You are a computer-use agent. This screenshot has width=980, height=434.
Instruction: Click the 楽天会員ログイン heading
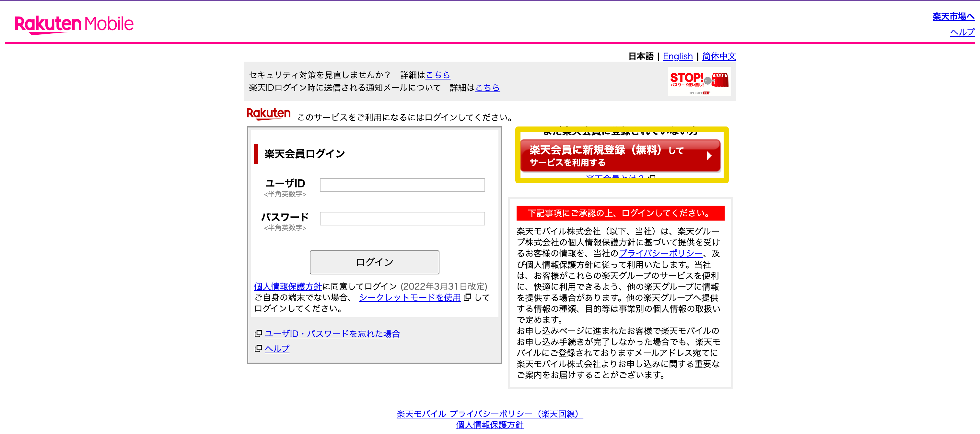[304, 153]
